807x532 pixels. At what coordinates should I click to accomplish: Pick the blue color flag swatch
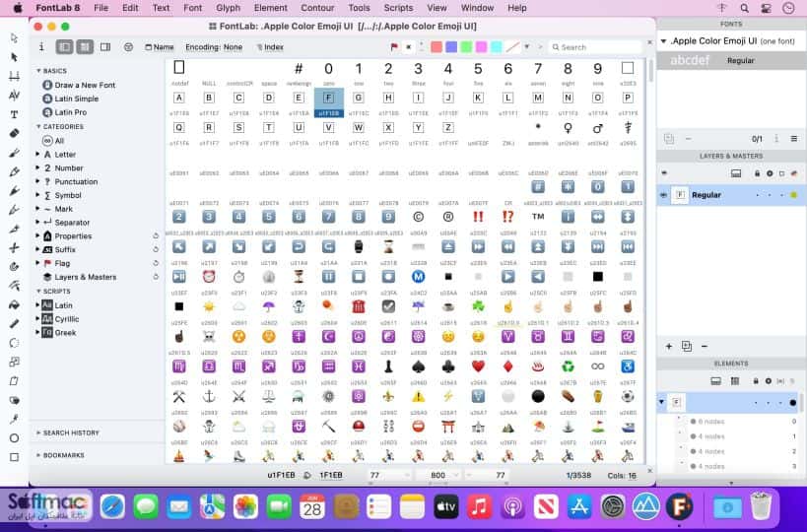coord(451,47)
